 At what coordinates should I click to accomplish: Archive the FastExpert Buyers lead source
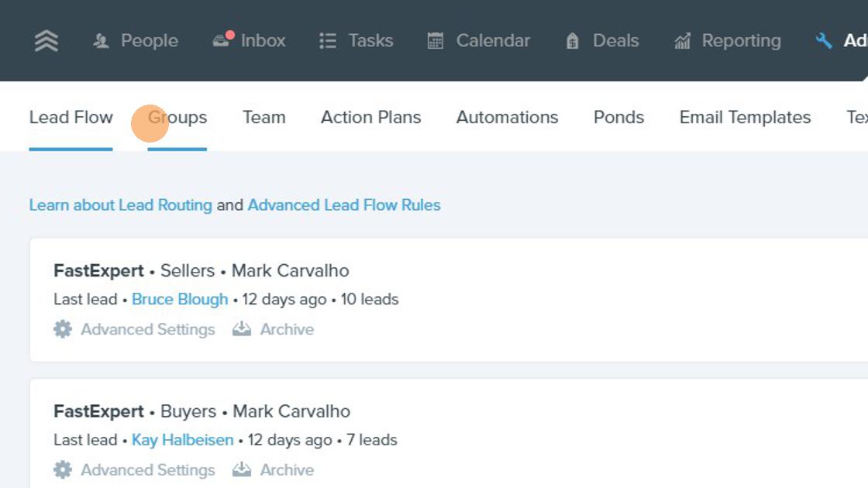click(x=287, y=469)
